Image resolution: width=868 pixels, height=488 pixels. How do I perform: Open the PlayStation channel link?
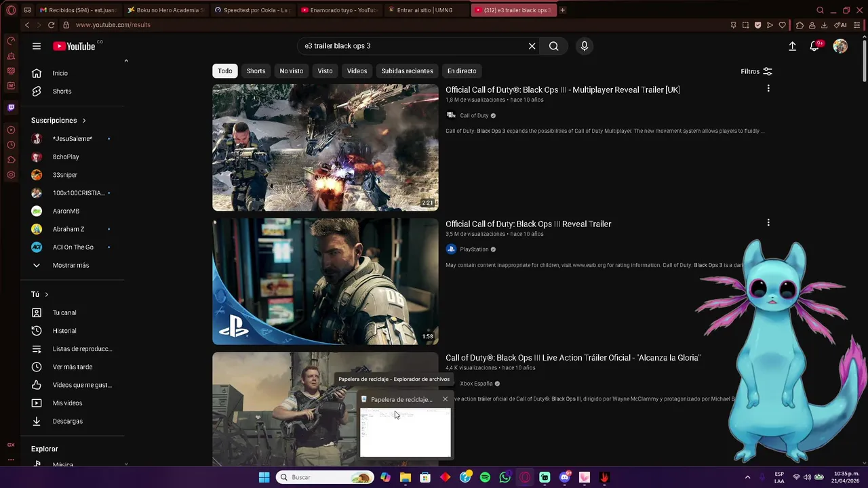coord(474,249)
